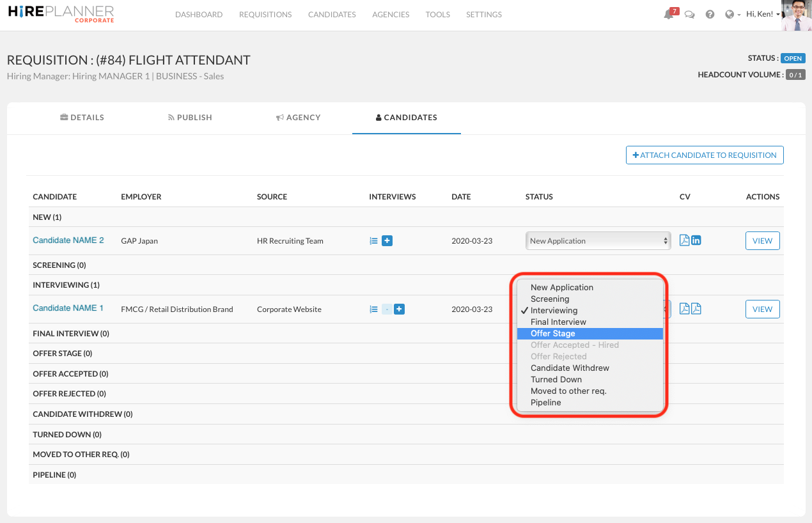Screen dimensions: 812x523
Task: Choose Final Interview from the status list
Action: 558,322
